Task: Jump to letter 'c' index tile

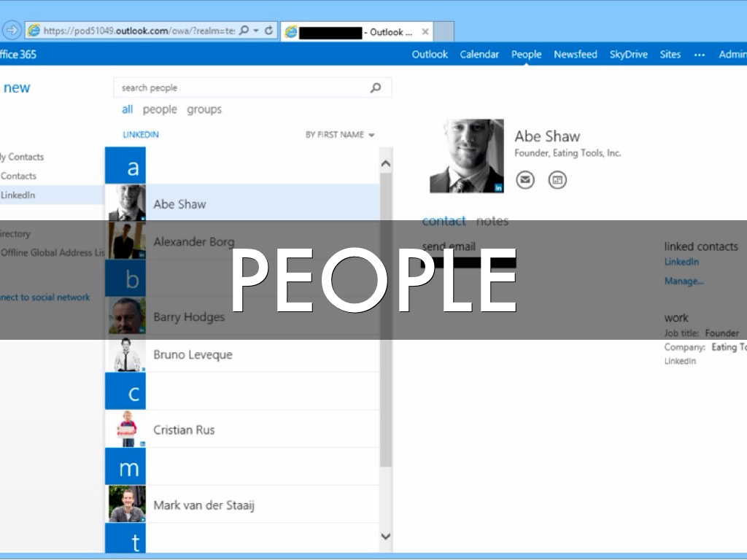Action: pos(125,392)
